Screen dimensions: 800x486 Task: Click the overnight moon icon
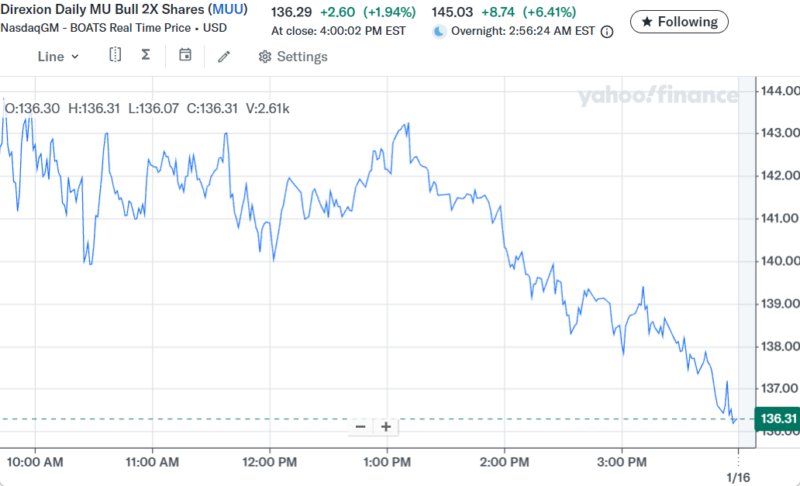point(439,31)
